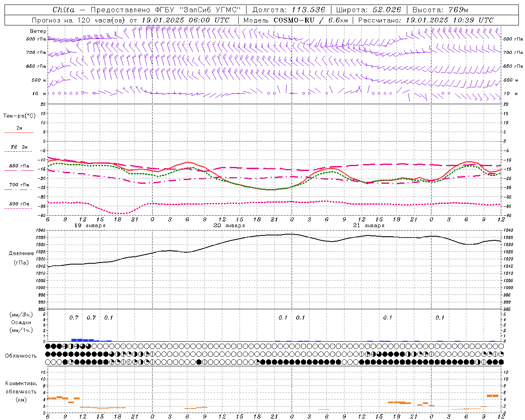The height and width of the screenshot is (420, 525).
Task: Click "Рассчитано: 19.01.2025 10:39 UTC" timestamp
Action: point(426,20)
